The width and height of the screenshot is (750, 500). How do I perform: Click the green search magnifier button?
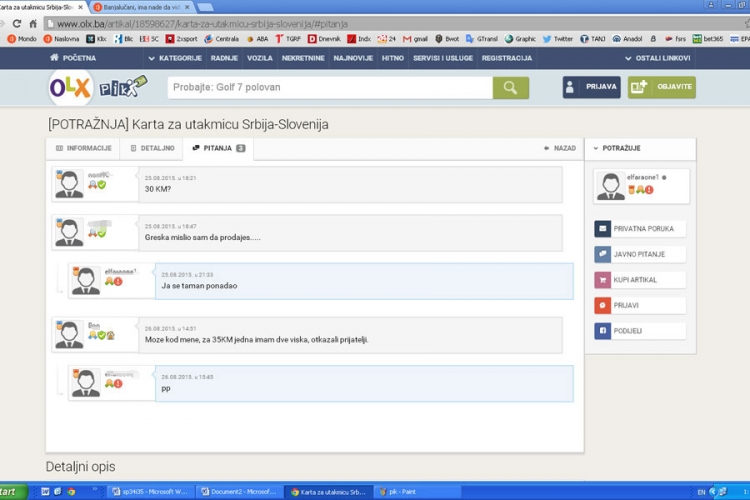tap(510, 88)
